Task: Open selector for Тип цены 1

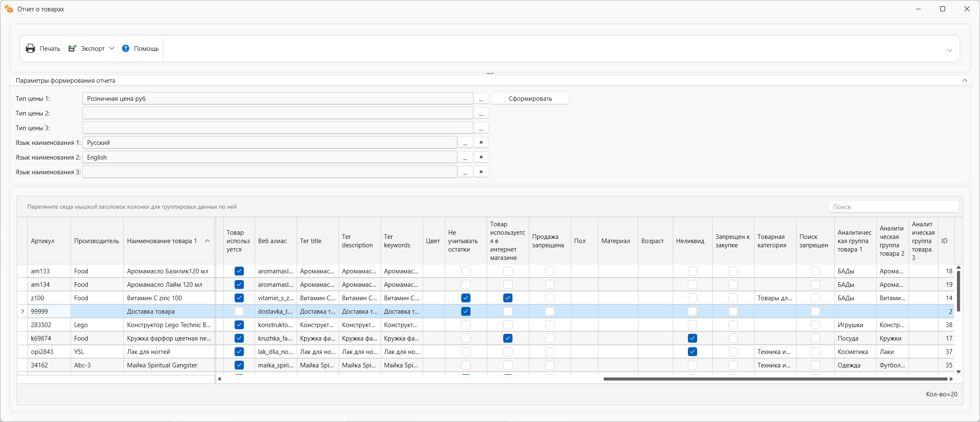Action: [481, 99]
